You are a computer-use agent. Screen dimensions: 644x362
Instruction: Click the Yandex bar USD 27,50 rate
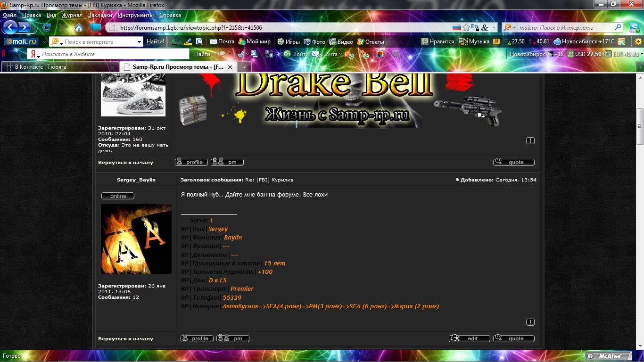[x=584, y=54]
